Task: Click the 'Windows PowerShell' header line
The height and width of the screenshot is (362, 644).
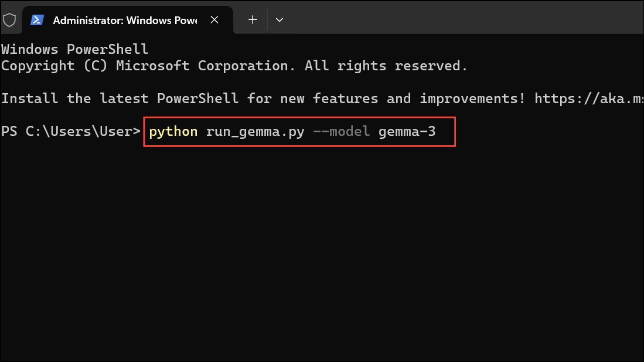Action: [x=75, y=49]
